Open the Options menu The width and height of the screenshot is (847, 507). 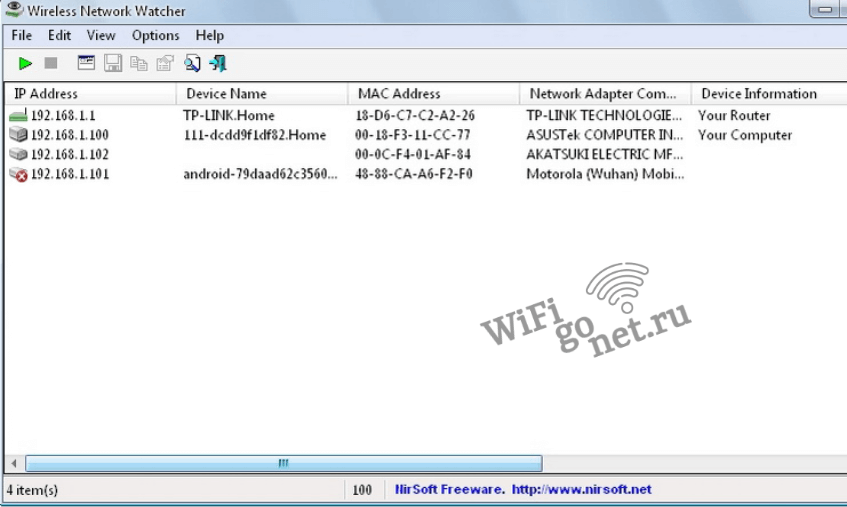(155, 35)
